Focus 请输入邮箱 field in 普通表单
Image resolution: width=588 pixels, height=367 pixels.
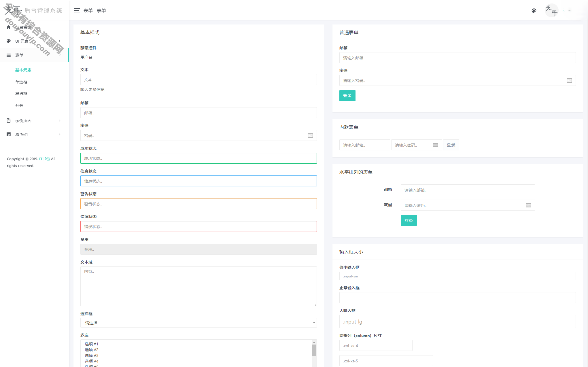(x=457, y=58)
